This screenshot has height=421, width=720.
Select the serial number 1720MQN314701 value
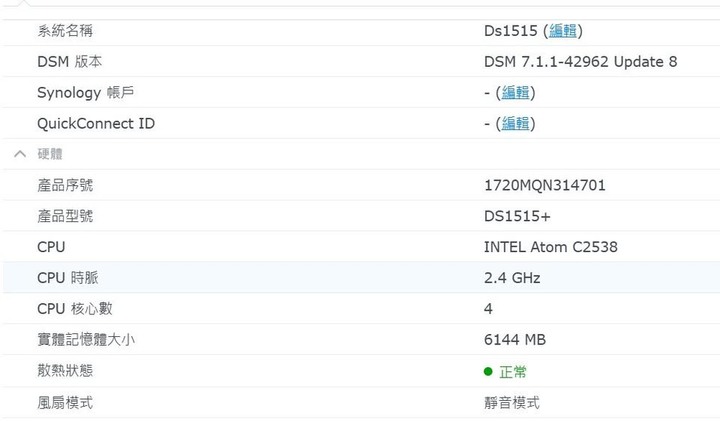tap(545, 185)
